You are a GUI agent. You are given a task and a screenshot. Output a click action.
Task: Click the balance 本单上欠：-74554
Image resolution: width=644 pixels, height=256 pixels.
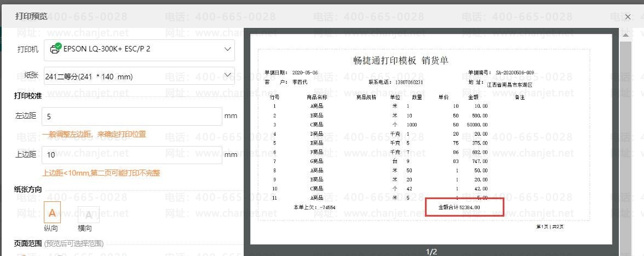314,207
